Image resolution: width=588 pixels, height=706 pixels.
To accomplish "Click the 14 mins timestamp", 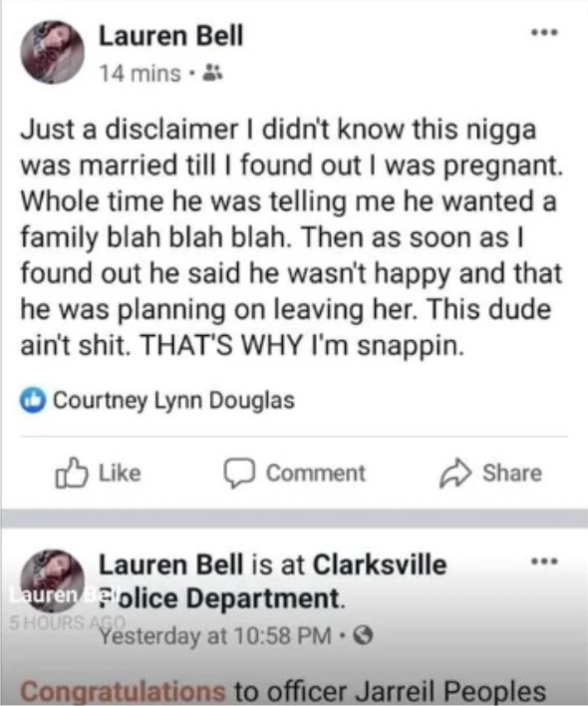I will 140,74.
